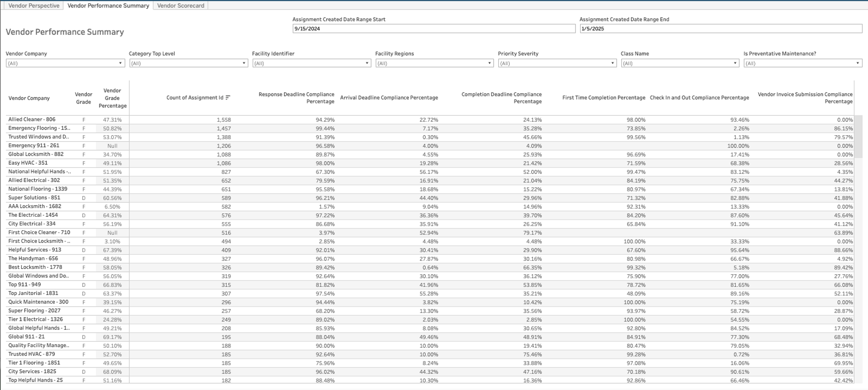This screenshot has width=868, height=390.
Task: Click Response Deadline Compliance Percentage header
Action: click(x=297, y=98)
